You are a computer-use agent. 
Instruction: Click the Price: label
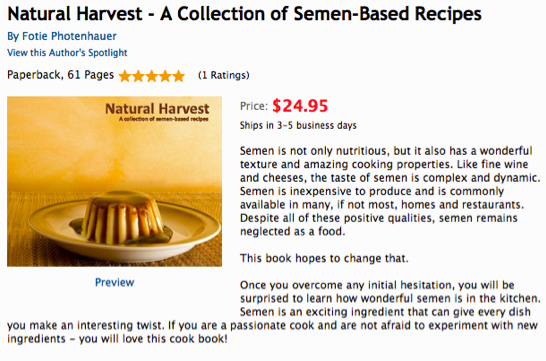click(x=254, y=106)
